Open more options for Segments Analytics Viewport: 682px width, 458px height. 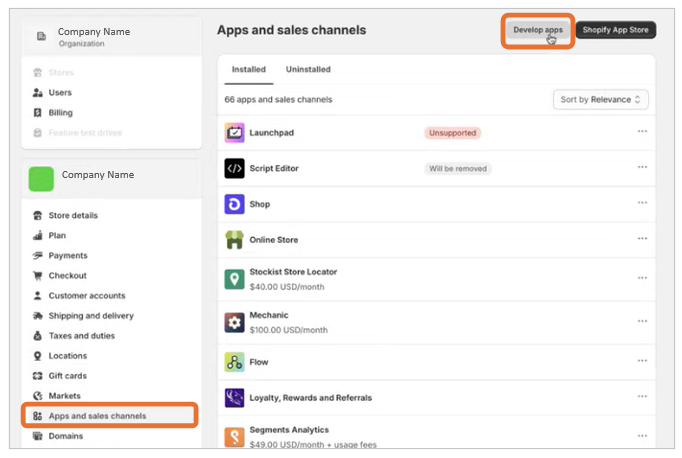tap(642, 436)
